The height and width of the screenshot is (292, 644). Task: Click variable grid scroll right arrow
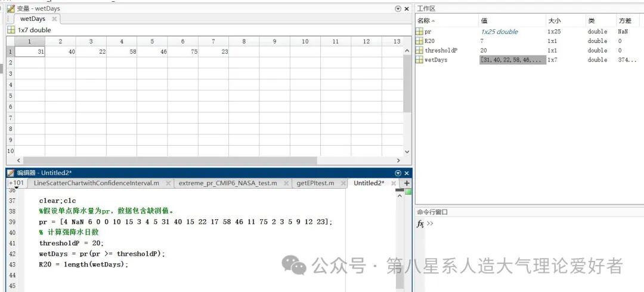pos(398,161)
